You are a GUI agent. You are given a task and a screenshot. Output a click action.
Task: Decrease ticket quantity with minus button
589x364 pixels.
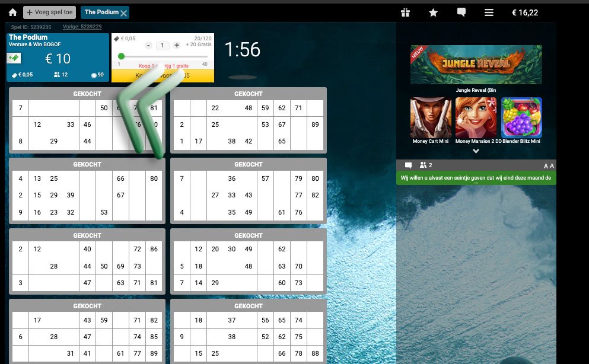pos(149,46)
